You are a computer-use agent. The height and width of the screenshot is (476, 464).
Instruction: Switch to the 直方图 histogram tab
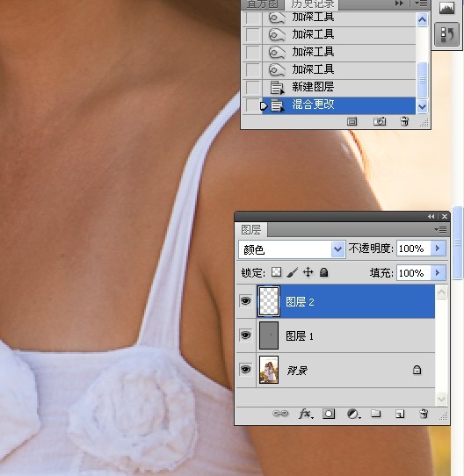point(262,4)
